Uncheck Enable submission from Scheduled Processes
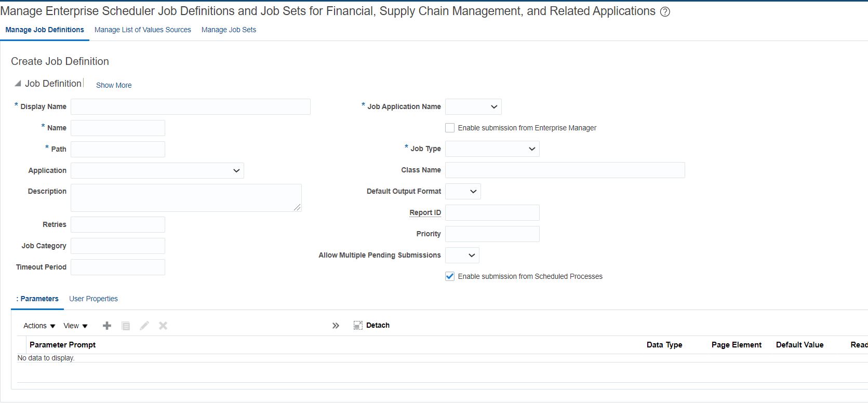This screenshot has height=403, width=868. click(x=450, y=276)
